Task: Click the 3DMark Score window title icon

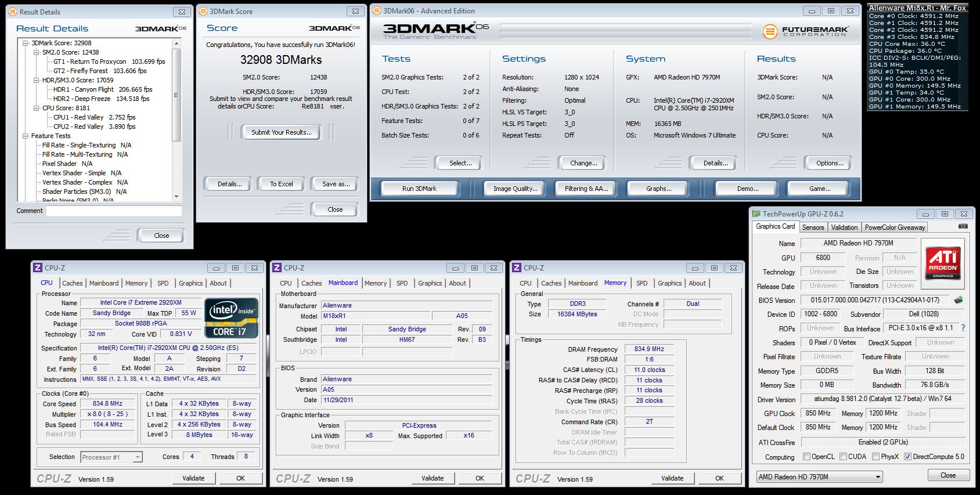Action: pos(203,11)
